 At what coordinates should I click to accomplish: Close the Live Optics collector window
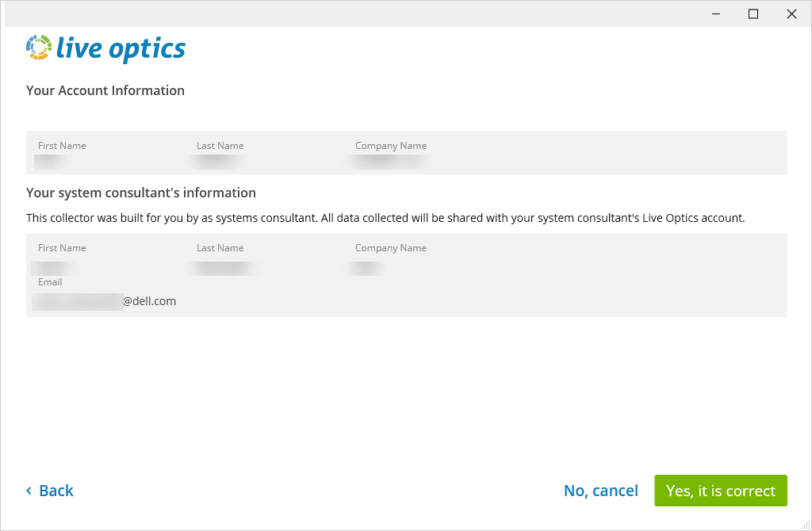(x=791, y=13)
